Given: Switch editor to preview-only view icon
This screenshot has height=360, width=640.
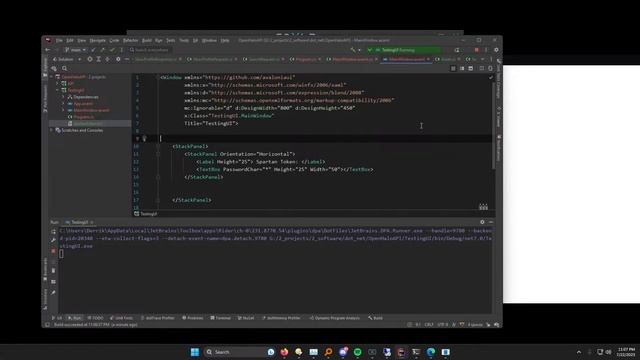Looking at the screenshot, I should pos(471,69).
